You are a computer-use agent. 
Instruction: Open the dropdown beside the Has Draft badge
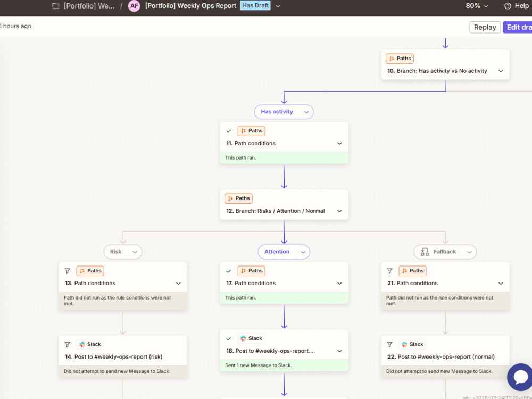point(278,6)
